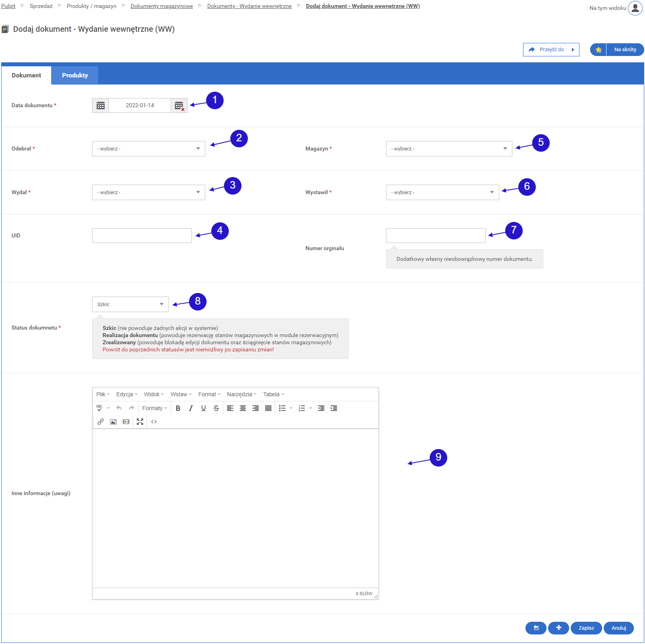
Task: Open the Wstaw menu in the editor
Action: pos(181,394)
